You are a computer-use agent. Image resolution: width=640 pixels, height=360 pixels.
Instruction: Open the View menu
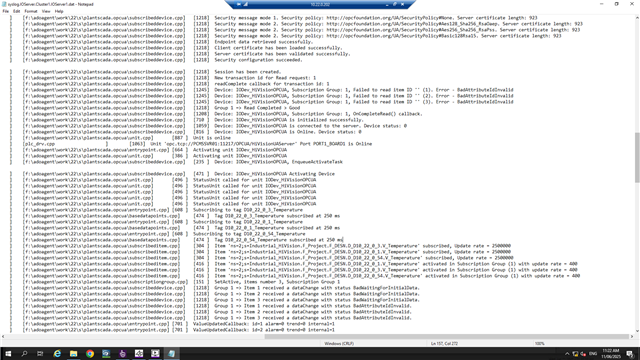[x=46, y=11]
